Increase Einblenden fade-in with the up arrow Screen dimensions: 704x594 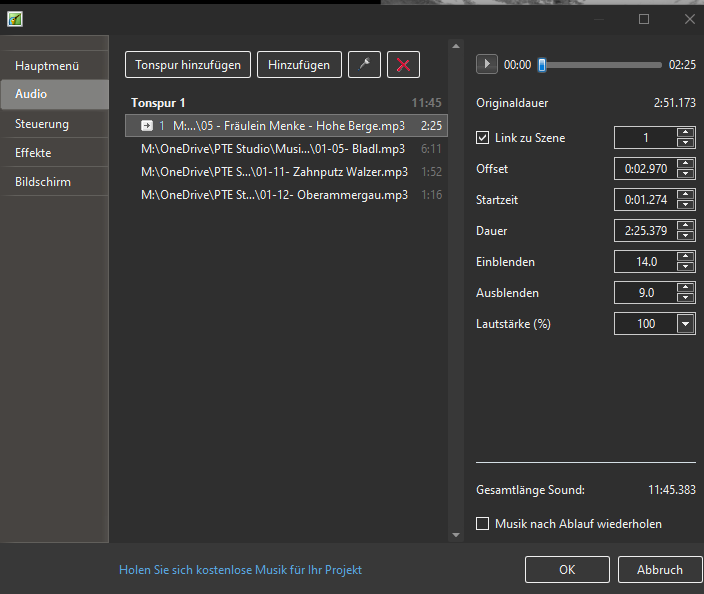[x=685, y=257]
